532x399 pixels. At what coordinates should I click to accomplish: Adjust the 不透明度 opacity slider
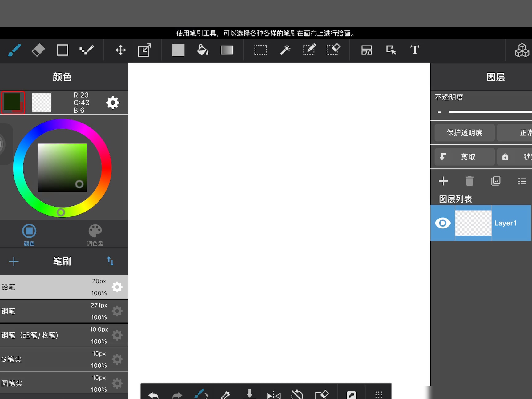[x=490, y=112]
